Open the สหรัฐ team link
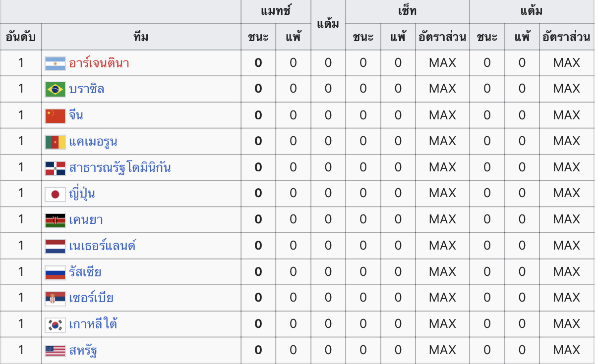598x364 pixels. coord(83,351)
